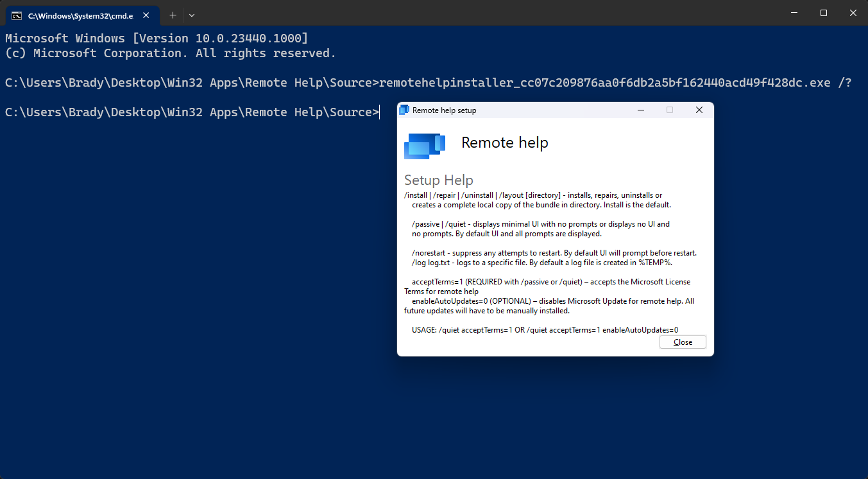Dismiss the Remote help setup dialog with X

pyautogui.click(x=699, y=110)
